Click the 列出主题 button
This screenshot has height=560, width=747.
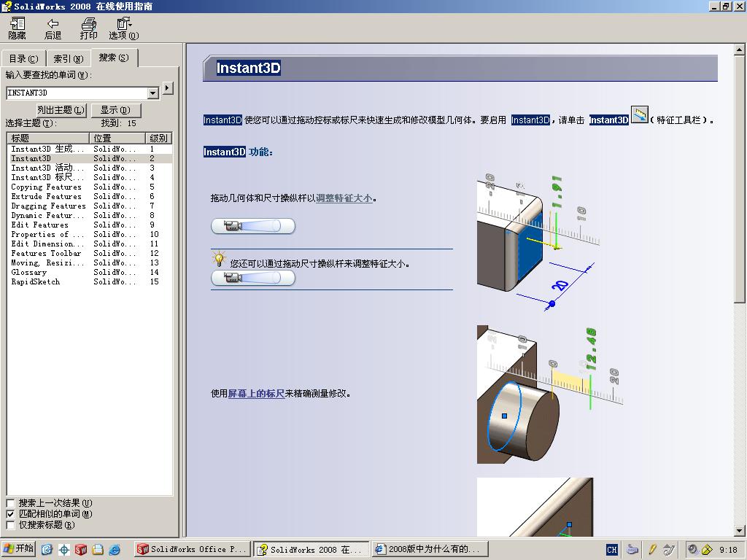pyautogui.click(x=61, y=110)
